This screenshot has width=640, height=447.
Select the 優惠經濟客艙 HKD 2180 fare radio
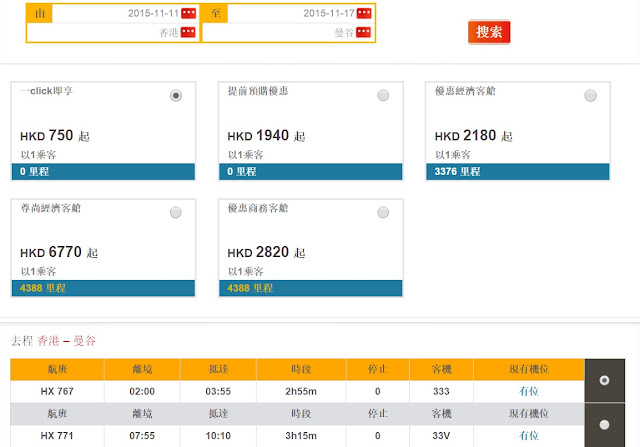tap(590, 96)
